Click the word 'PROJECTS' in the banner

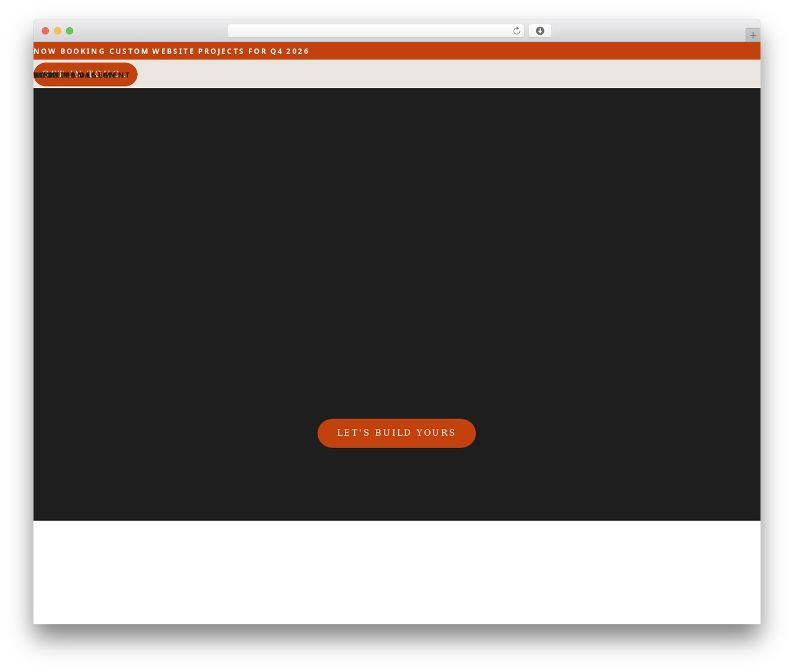click(x=221, y=51)
